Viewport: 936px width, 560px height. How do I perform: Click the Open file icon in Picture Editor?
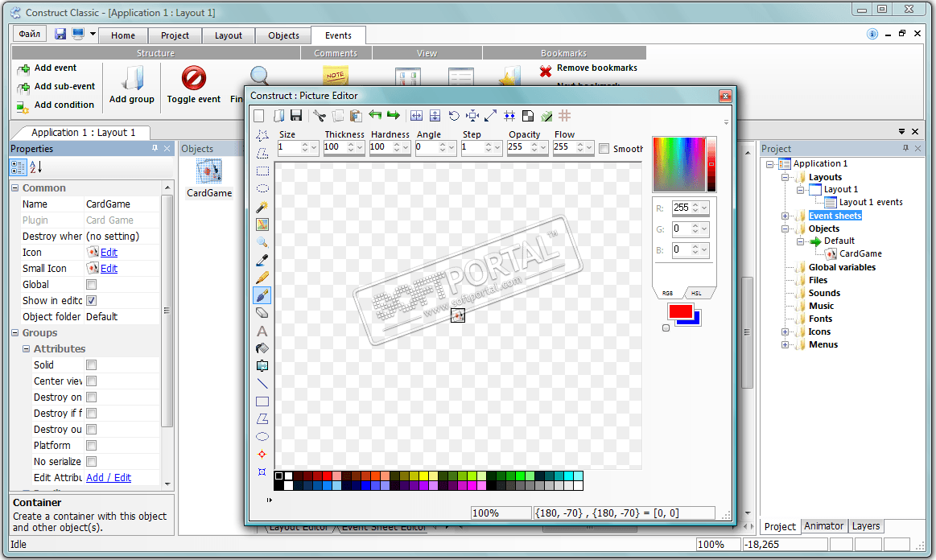point(278,116)
